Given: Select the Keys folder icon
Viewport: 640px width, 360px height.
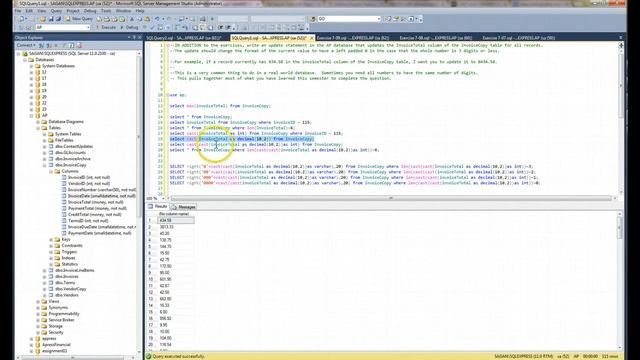Looking at the screenshot, I should 58,240.
